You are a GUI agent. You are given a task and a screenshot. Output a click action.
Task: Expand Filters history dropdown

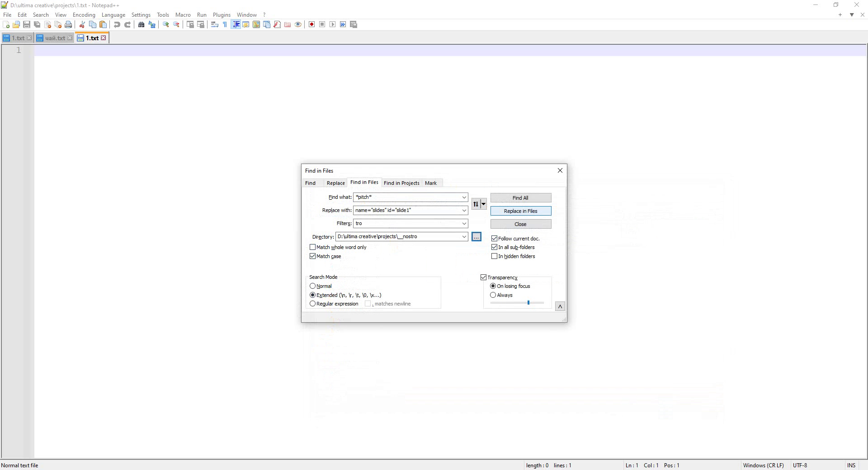point(464,224)
